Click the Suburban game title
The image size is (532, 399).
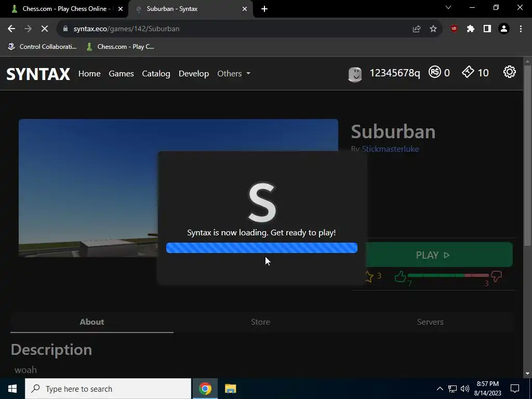click(x=393, y=131)
